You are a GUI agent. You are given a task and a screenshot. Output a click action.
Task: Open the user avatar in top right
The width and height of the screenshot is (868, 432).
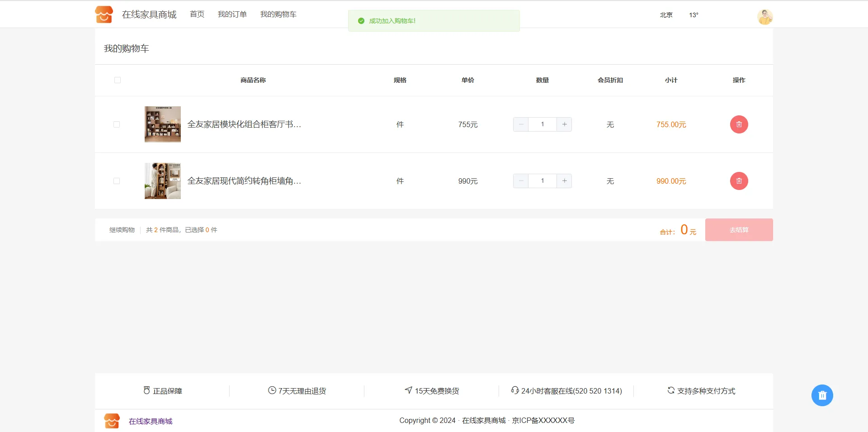[x=764, y=17]
